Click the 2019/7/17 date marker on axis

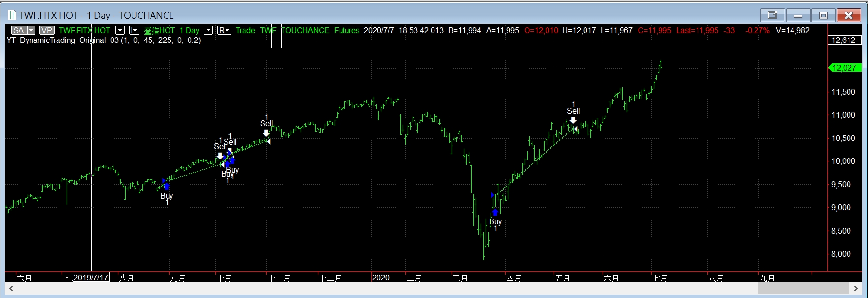[x=91, y=278]
